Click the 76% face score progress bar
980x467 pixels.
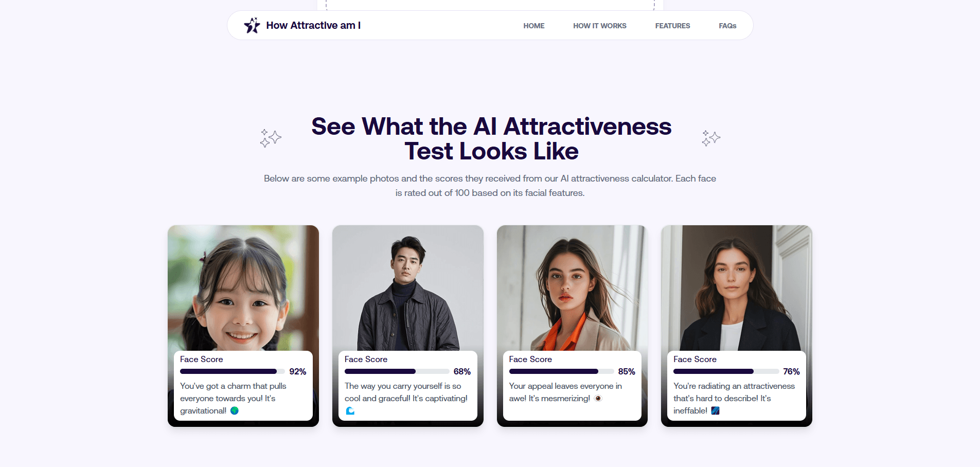(726, 371)
